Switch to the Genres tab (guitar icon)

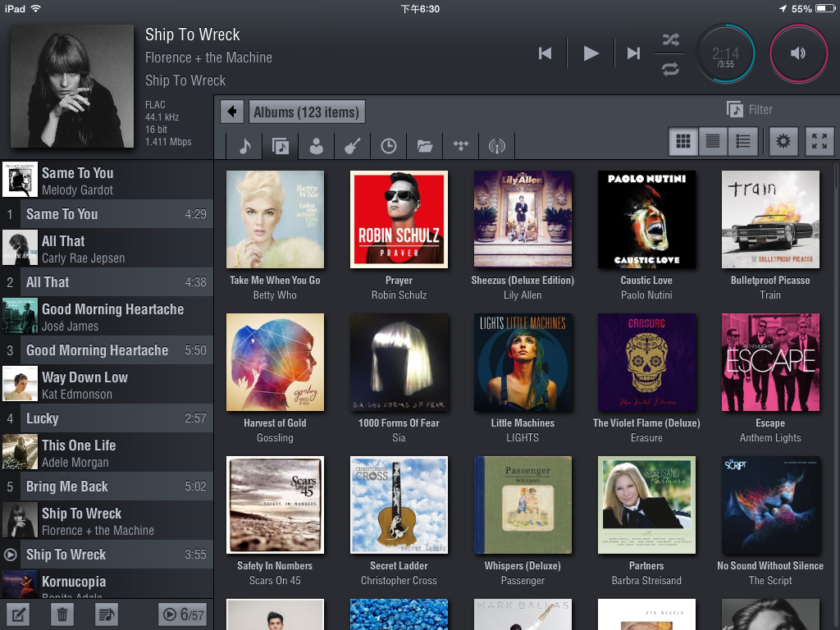352,146
